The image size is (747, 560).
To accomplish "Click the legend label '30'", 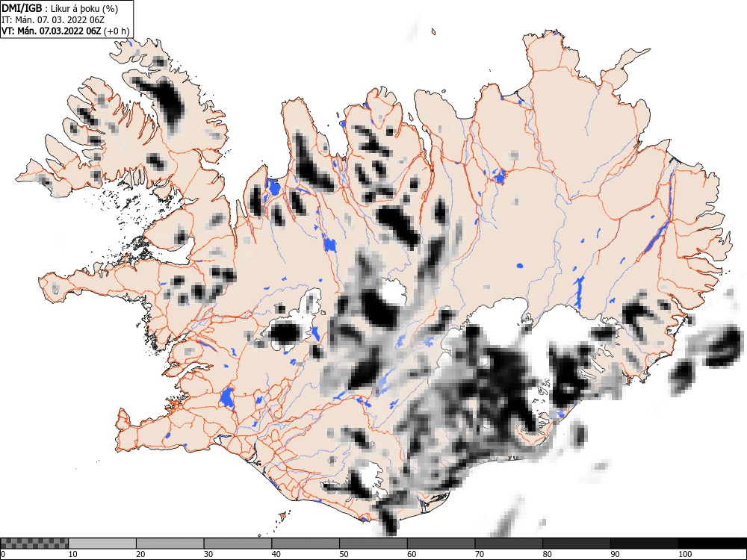I will coord(208,554).
